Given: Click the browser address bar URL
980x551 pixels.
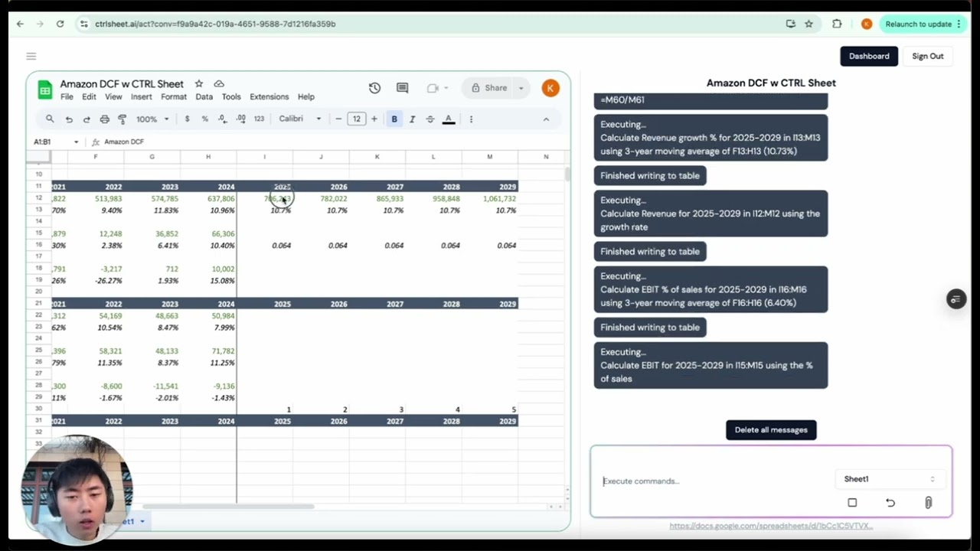Looking at the screenshot, I should tap(215, 24).
